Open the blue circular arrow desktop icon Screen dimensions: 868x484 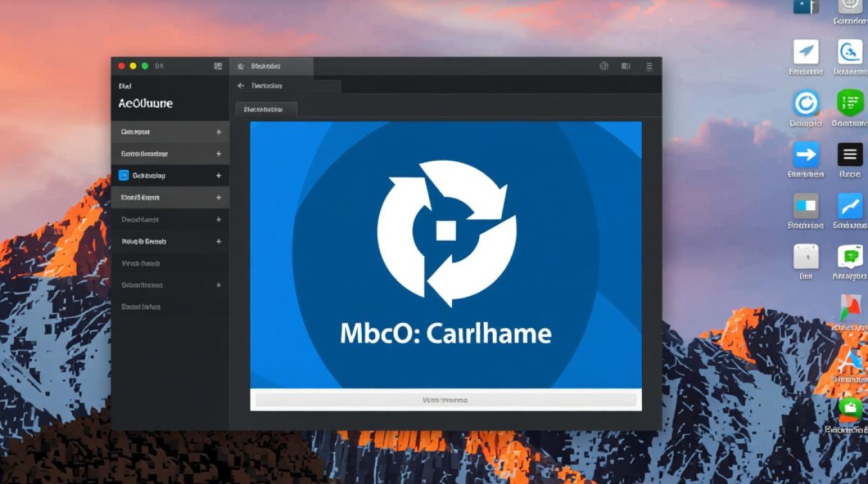[x=805, y=103]
